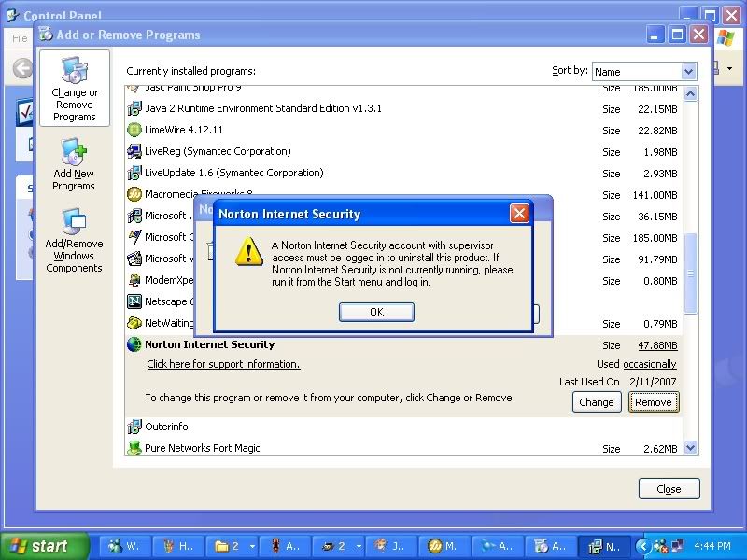Screen dimensions: 747x560
Task: Select LiveUpdate 1.6 icon
Action: pos(134,173)
